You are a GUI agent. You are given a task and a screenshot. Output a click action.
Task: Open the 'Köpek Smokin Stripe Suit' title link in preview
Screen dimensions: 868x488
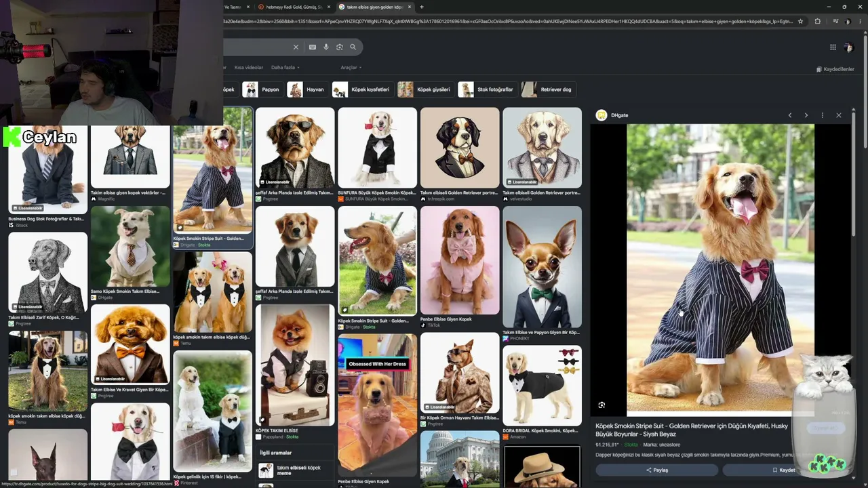(x=692, y=430)
